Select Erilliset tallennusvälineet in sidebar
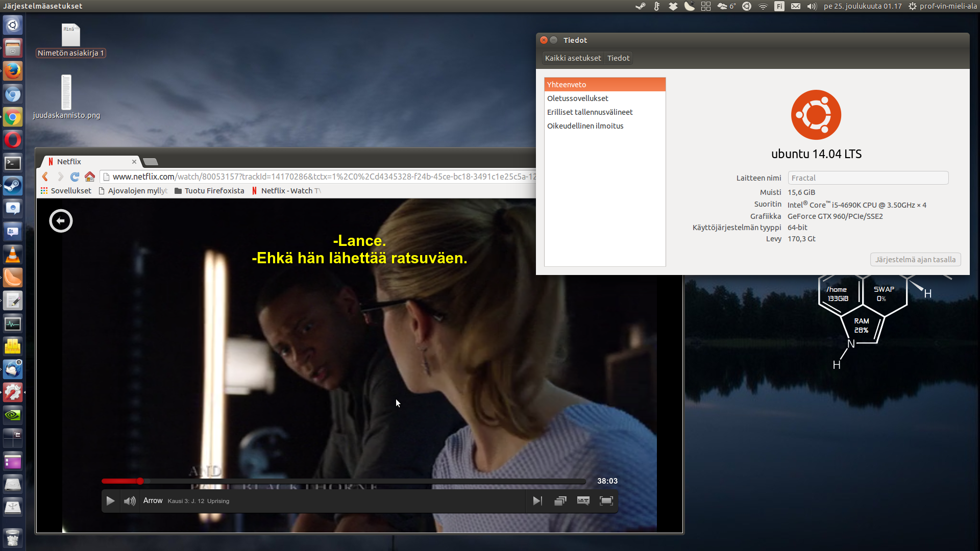The width and height of the screenshot is (980, 551). 605,112
